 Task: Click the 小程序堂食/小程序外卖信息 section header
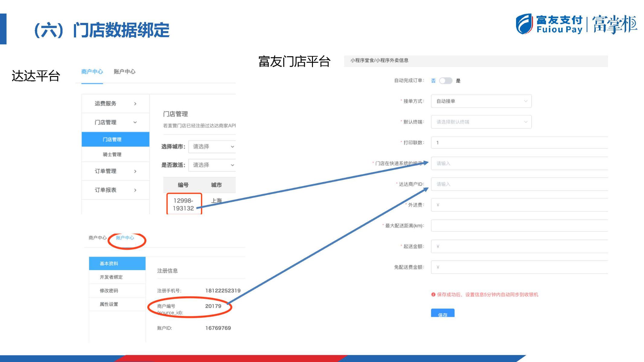pyautogui.click(x=476, y=61)
